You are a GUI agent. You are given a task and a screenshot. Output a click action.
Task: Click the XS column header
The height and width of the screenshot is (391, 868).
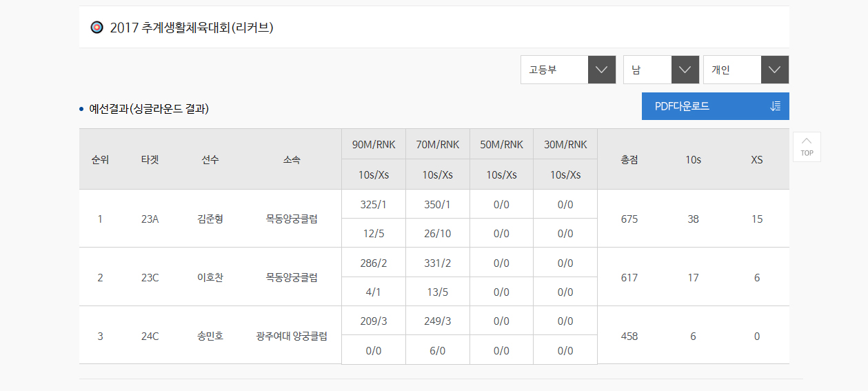(757, 159)
